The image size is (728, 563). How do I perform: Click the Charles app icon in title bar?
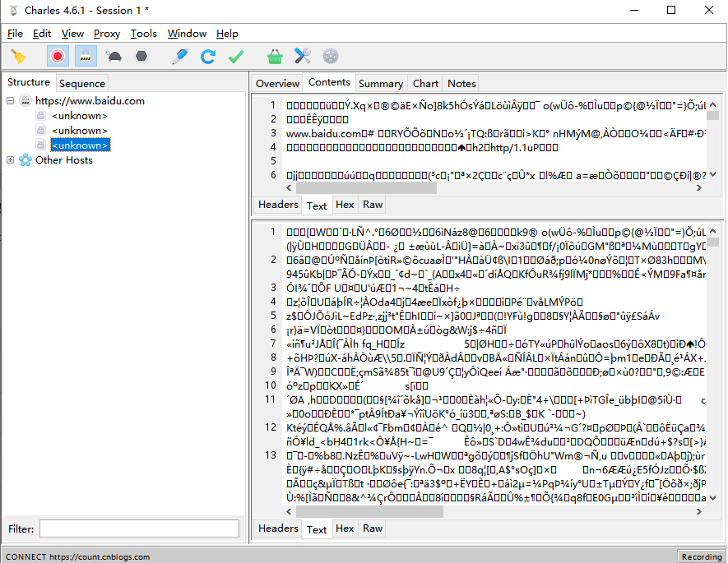pos(14,10)
